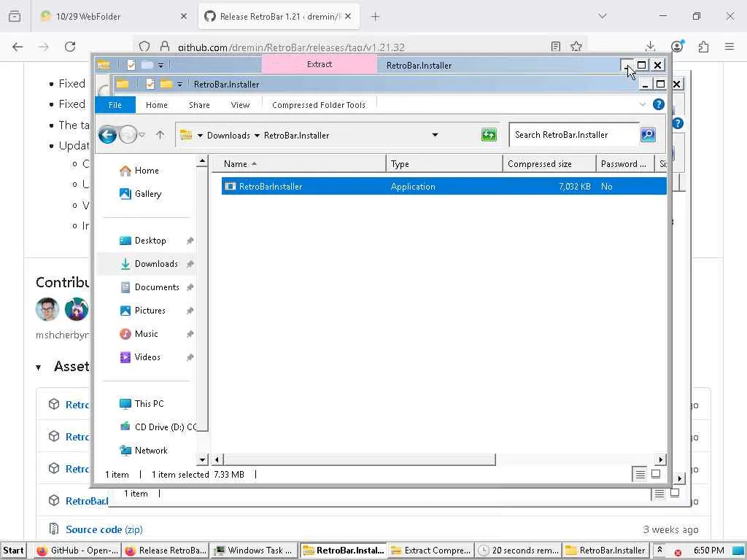Open Videos in navigation pane
Image resolution: width=747 pixels, height=560 pixels.
pos(147,357)
